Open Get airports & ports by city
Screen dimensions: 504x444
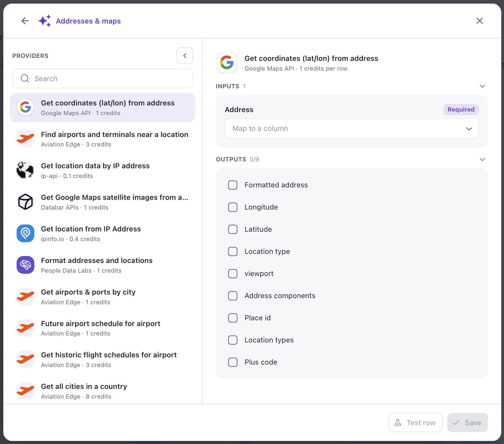[x=103, y=297]
